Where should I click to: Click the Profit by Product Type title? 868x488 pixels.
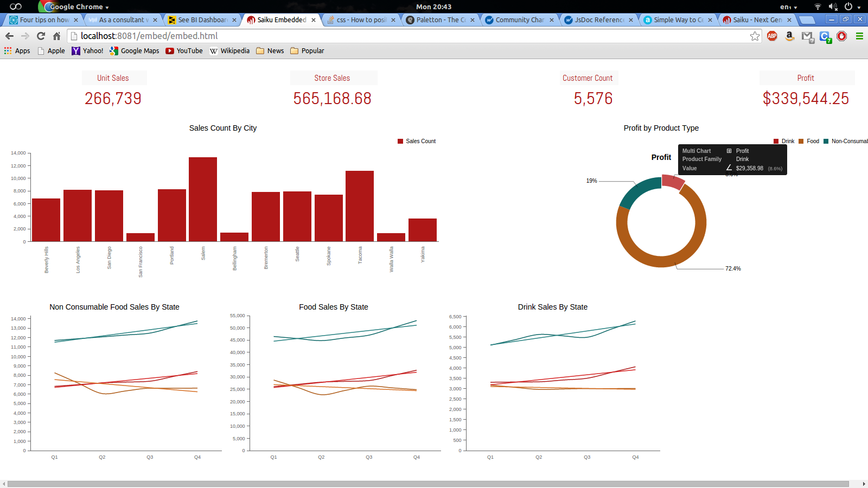661,128
